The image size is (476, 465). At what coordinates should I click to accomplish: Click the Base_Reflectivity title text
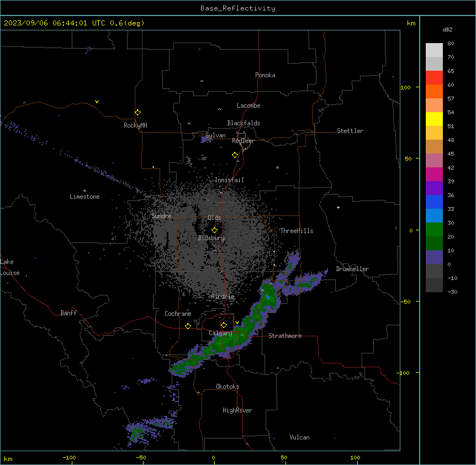[x=237, y=8]
